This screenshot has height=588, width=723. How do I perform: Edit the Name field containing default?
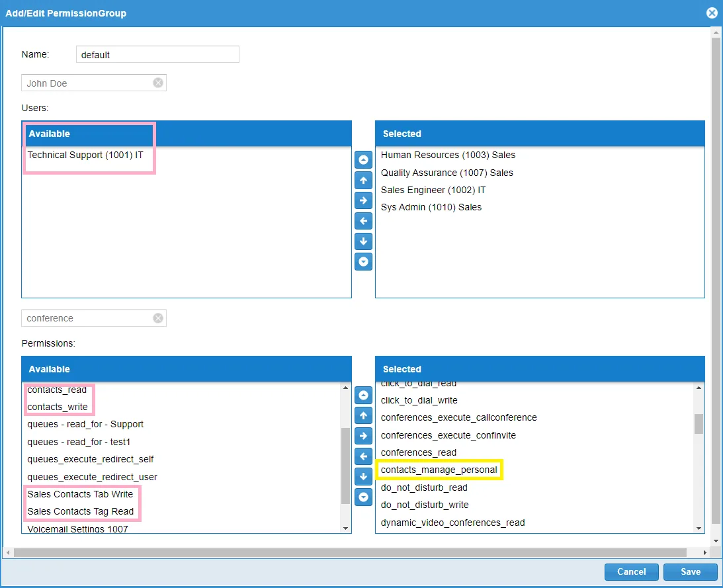(x=157, y=54)
